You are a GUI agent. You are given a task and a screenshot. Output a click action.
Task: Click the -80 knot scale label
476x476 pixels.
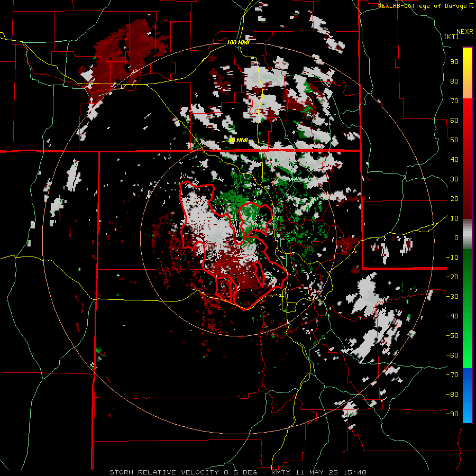(452, 395)
